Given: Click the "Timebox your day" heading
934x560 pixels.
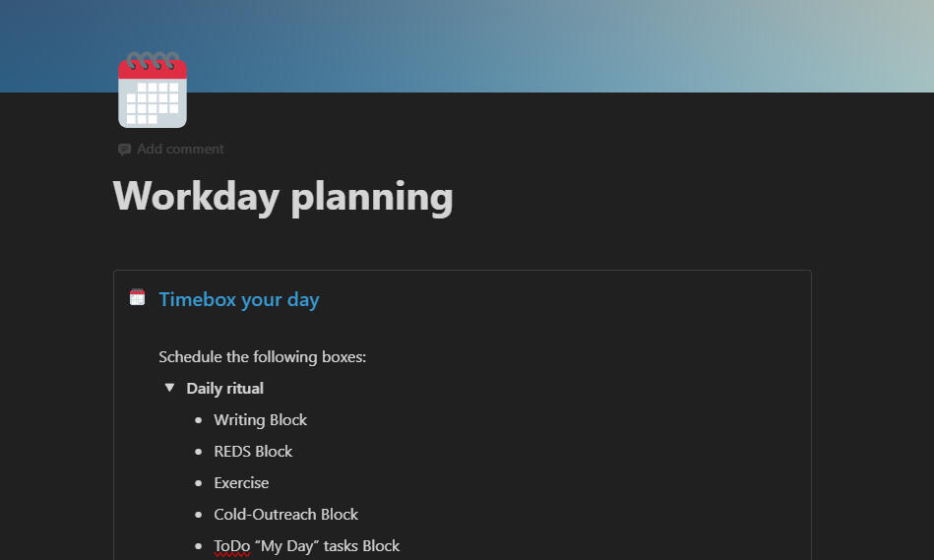Looking at the screenshot, I should click(x=239, y=299).
